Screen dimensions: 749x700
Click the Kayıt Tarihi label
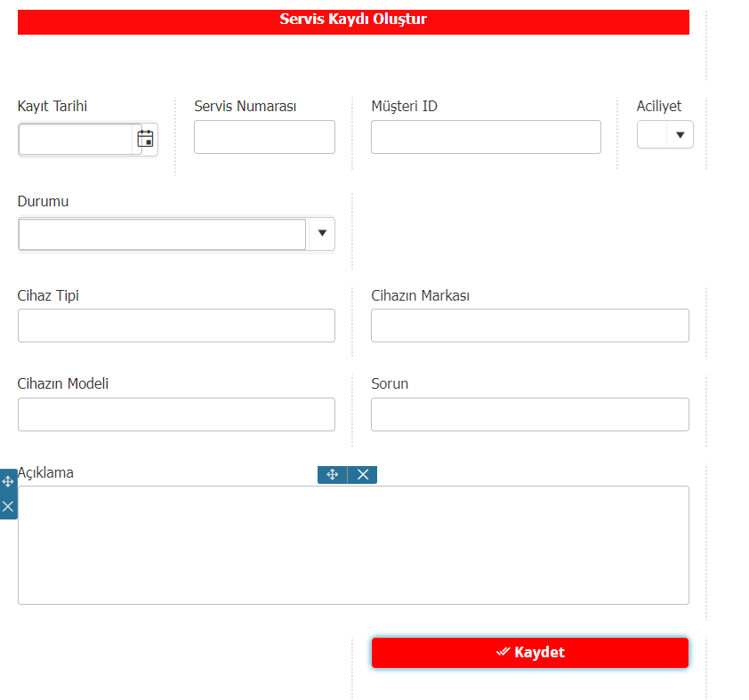coord(52,106)
